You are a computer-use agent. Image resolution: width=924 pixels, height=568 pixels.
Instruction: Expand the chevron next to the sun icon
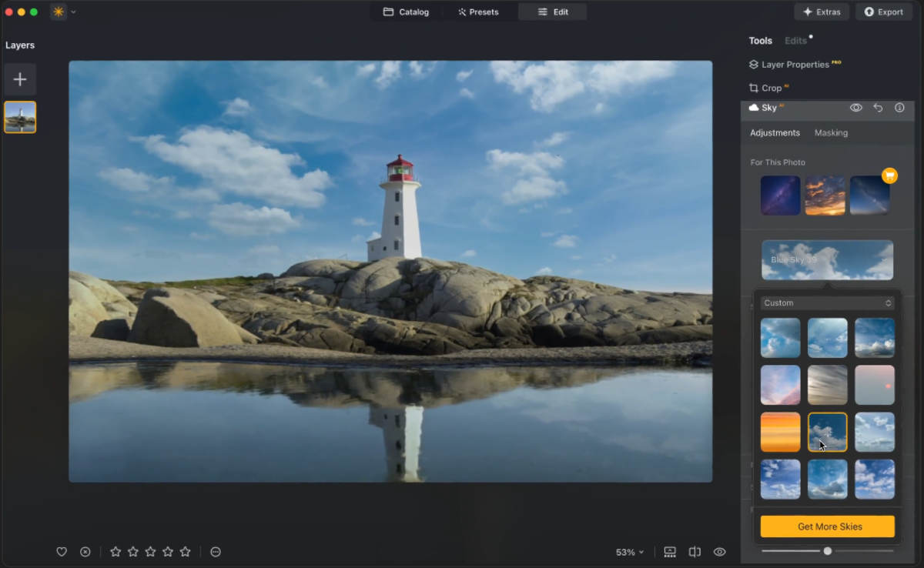(x=72, y=12)
